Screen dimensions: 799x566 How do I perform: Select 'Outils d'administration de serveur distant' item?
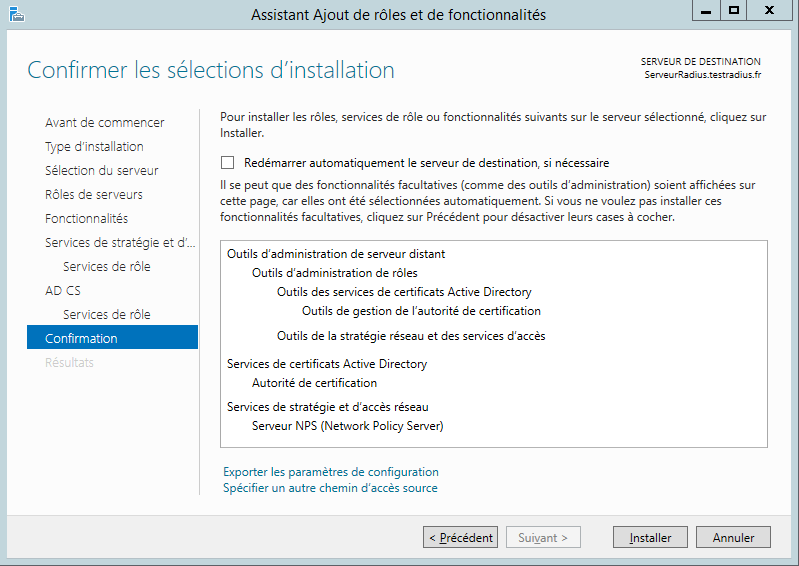[x=336, y=254]
